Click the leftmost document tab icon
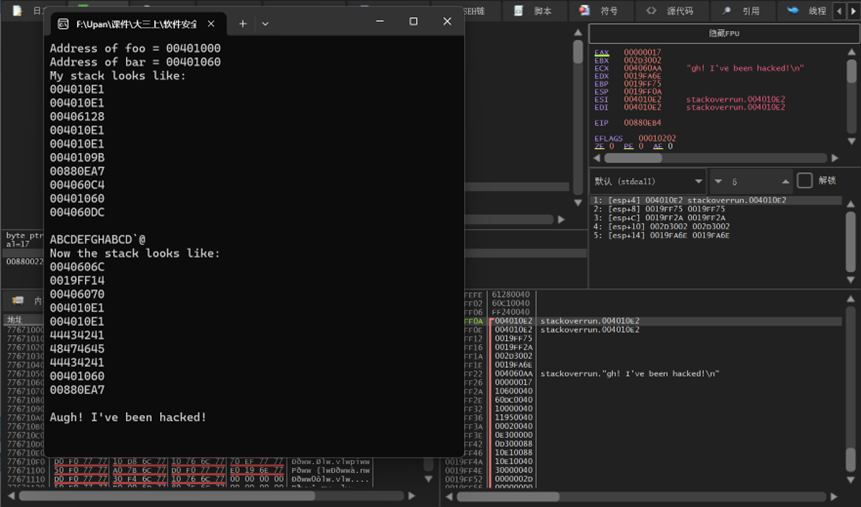Image resolution: width=861 pixels, height=507 pixels. (17, 10)
